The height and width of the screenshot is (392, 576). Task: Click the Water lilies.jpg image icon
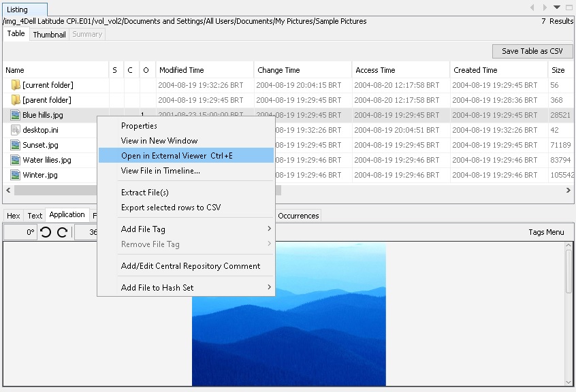16,160
